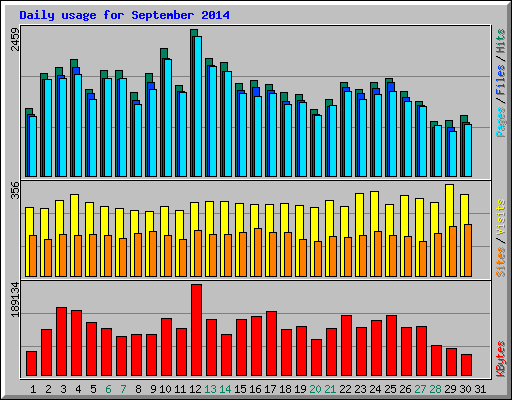
Task: Click the 2459 hits axis value
Action: point(15,39)
